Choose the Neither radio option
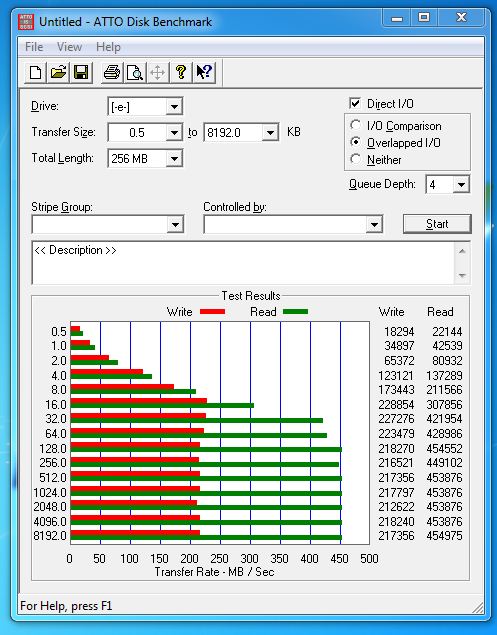This screenshot has height=635, width=497. pos(355,159)
